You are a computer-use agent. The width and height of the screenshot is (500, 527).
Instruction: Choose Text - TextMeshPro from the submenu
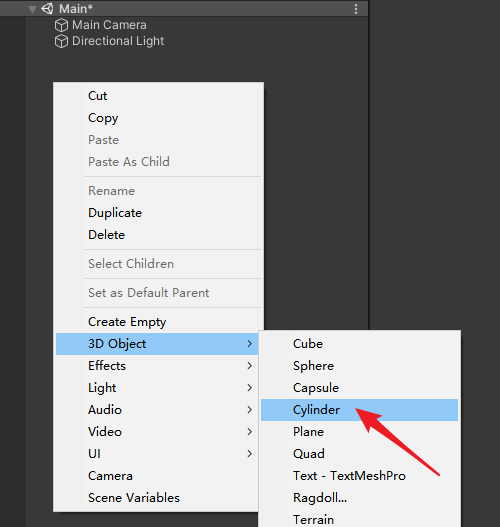click(360, 476)
